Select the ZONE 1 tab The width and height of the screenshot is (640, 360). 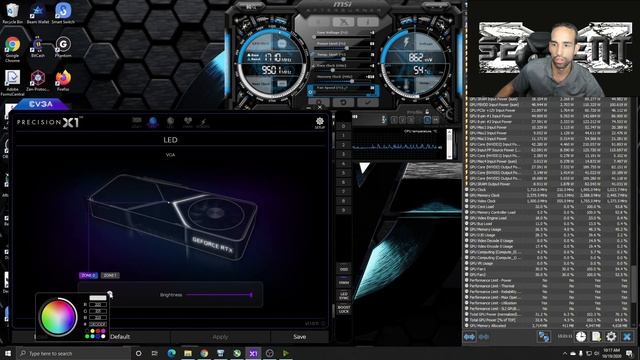pos(110,276)
